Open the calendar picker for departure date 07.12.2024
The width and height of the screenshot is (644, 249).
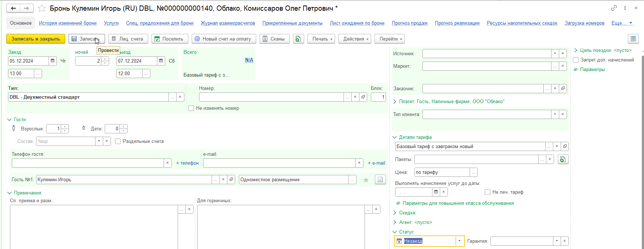coord(161,61)
